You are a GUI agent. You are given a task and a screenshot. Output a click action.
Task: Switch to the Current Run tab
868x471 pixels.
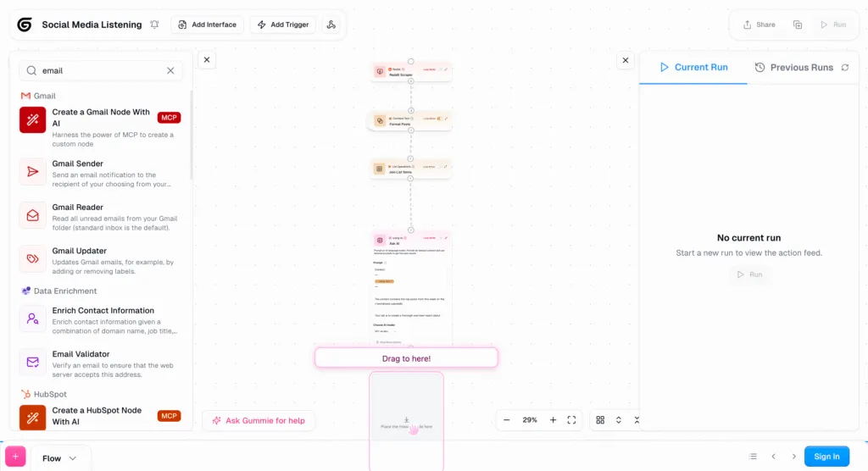tap(693, 67)
